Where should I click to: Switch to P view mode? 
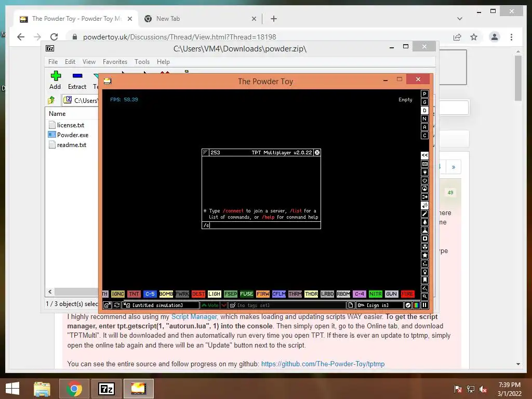tap(424, 94)
